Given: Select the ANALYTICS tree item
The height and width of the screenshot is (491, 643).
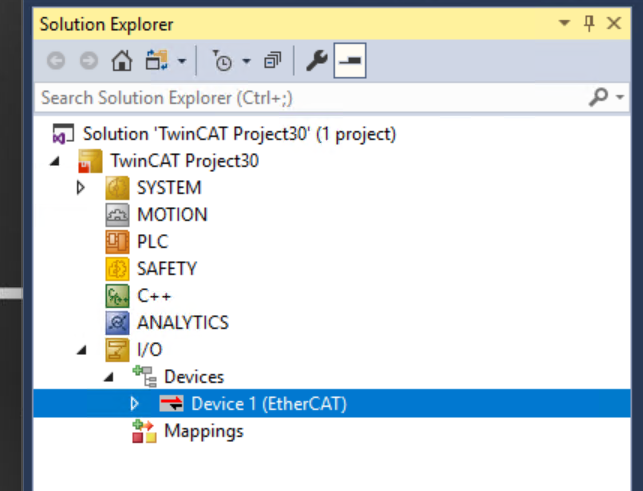Looking at the screenshot, I should tap(183, 323).
